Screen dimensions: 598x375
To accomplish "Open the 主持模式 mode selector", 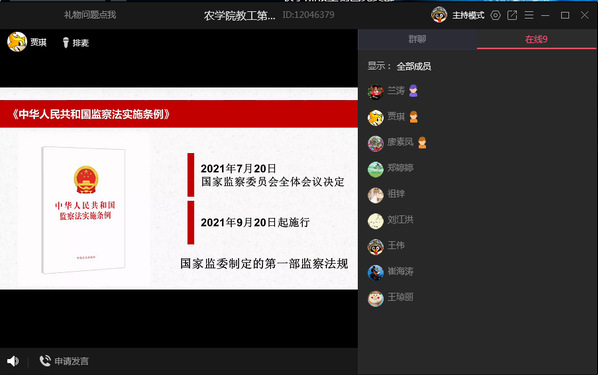I will click(468, 16).
